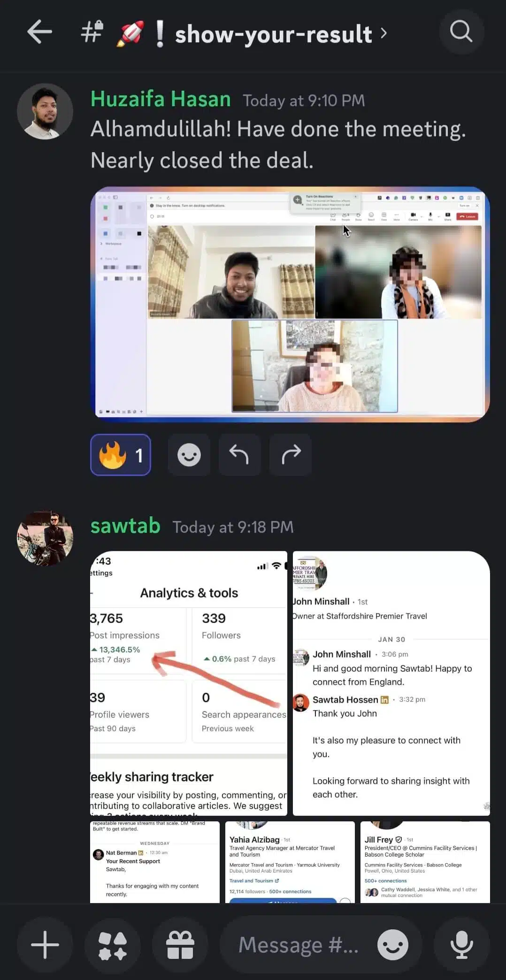Open the meeting screenshot image
The image size is (506, 980).
point(290,304)
